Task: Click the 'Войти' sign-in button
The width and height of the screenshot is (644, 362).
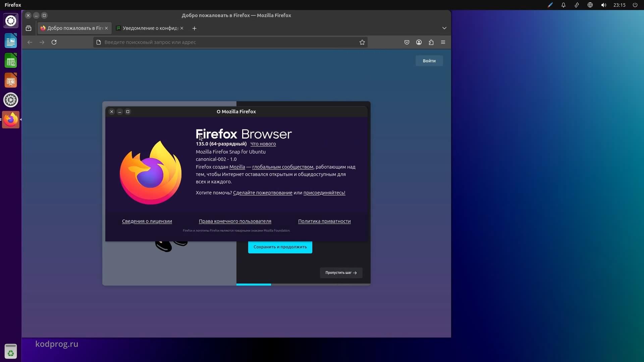Action: (x=429, y=61)
